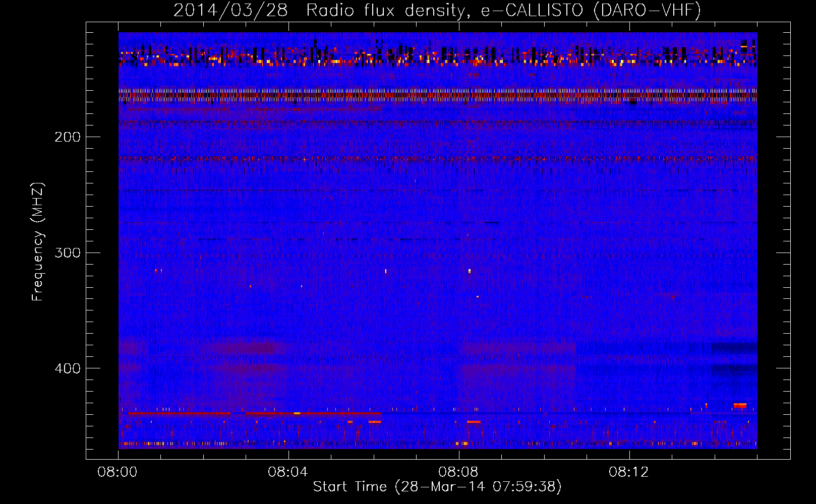Click the 08:00 time tick label
Image resolution: width=816 pixels, height=504 pixels.
pos(118,472)
